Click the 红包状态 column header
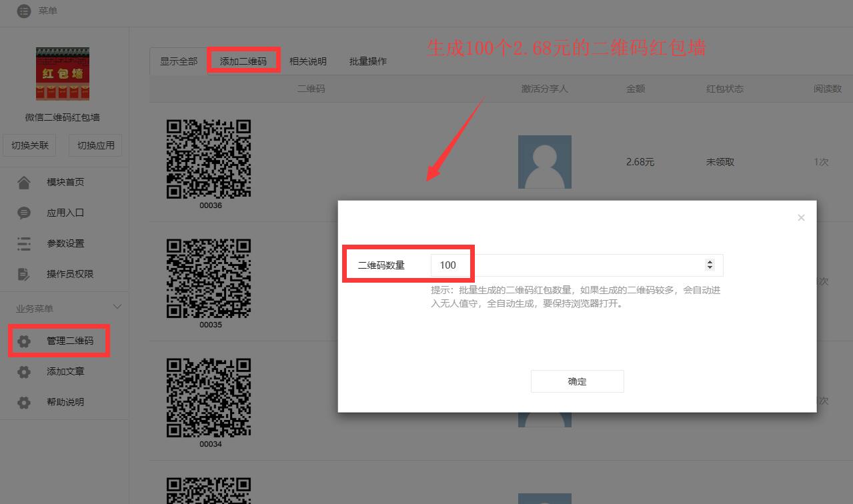Screen dimensions: 853x504 (725, 89)
